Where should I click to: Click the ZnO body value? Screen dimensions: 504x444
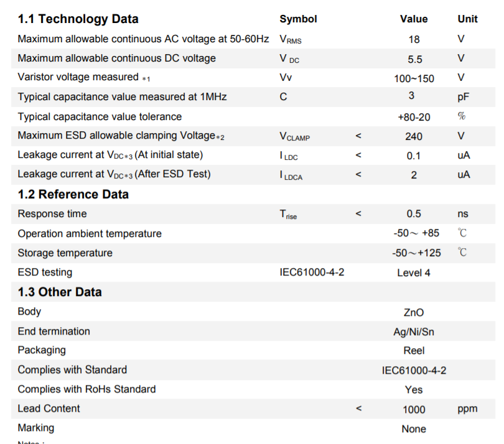point(413,312)
